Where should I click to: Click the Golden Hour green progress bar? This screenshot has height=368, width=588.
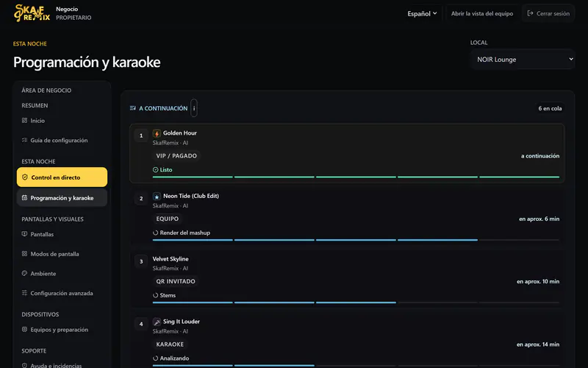click(356, 177)
